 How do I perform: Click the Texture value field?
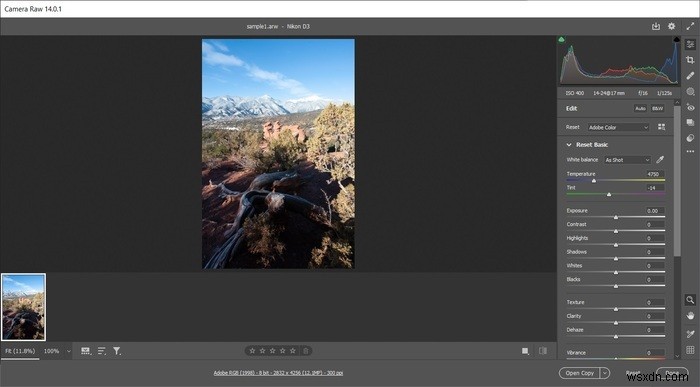pyautogui.click(x=654, y=302)
